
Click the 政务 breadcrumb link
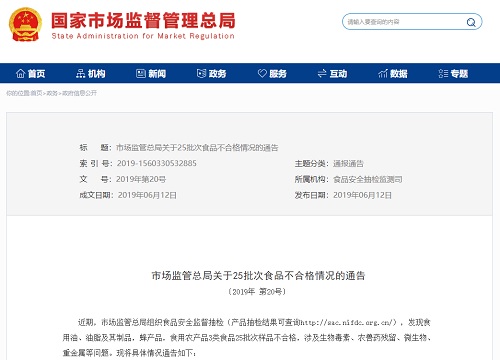pyautogui.click(x=52, y=93)
